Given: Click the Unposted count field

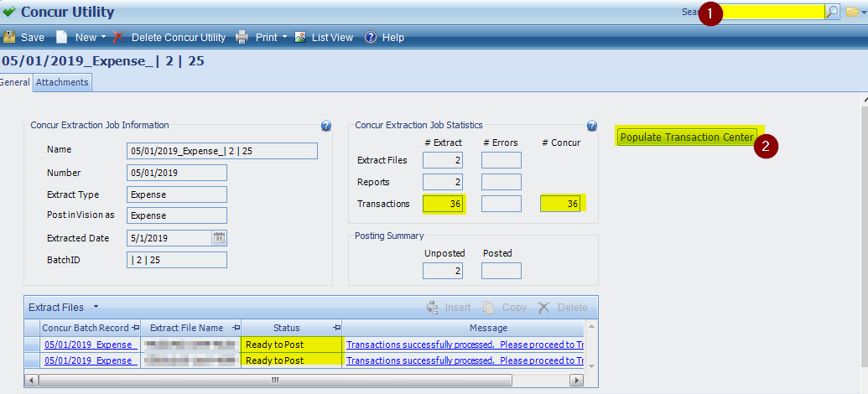Looking at the screenshot, I should tap(443, 271).
